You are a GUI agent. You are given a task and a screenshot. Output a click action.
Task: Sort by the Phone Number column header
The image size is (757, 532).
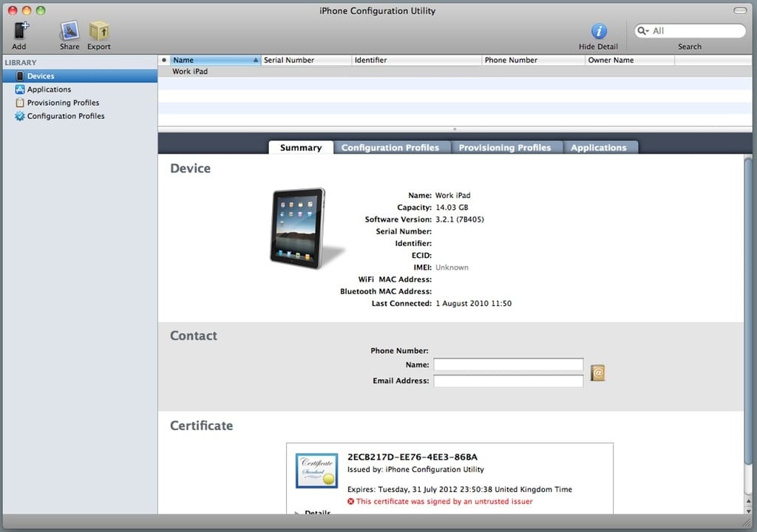tap(534, 60)
